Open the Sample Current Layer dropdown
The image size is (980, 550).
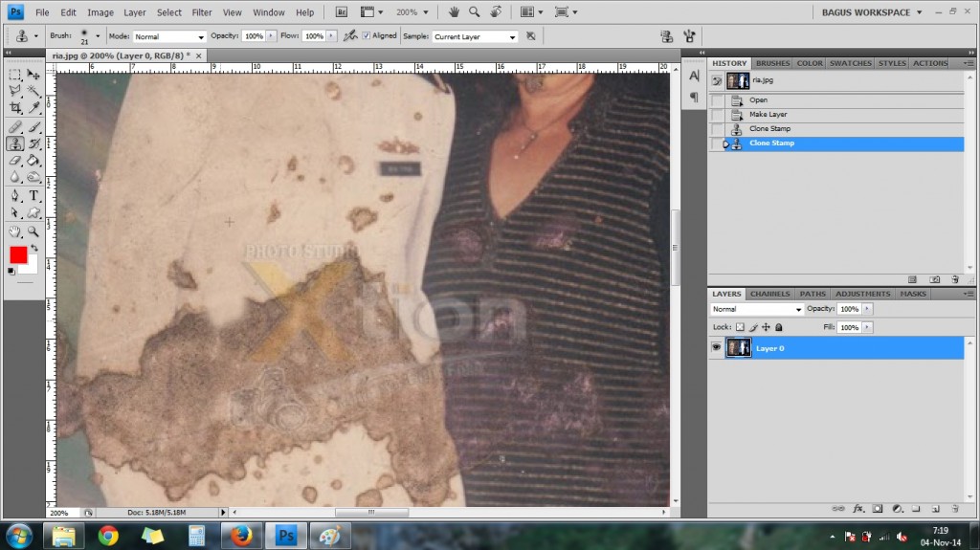[475, 37]
